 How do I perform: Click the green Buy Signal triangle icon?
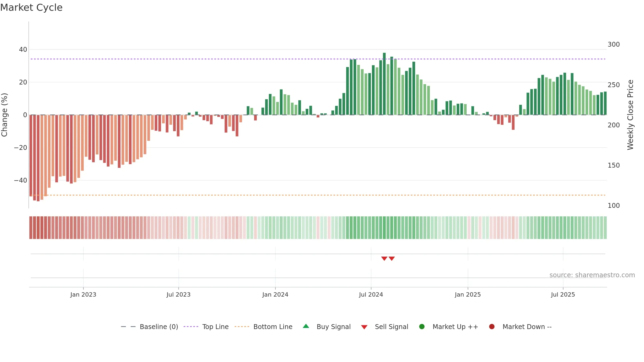[x=306, y=326]
